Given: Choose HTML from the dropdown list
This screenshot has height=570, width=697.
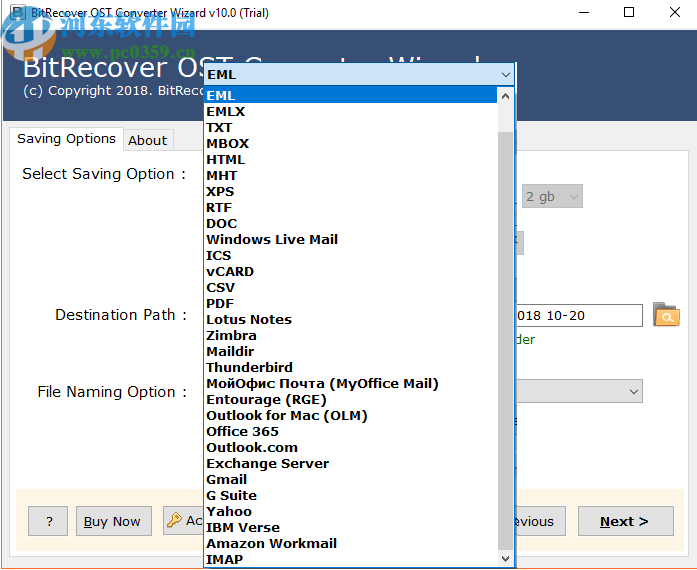Looking at the screenshot, I should point(350,159).
